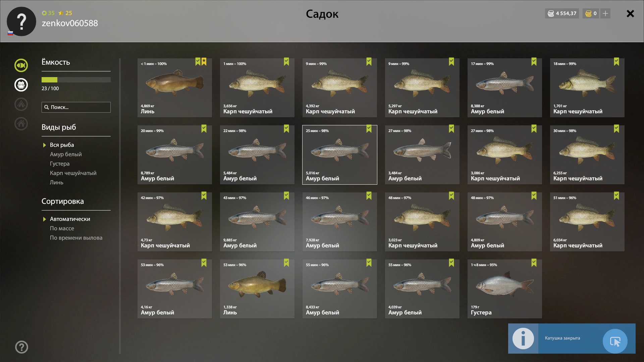Open the second sidebar basket icon

tap(21, 85)
